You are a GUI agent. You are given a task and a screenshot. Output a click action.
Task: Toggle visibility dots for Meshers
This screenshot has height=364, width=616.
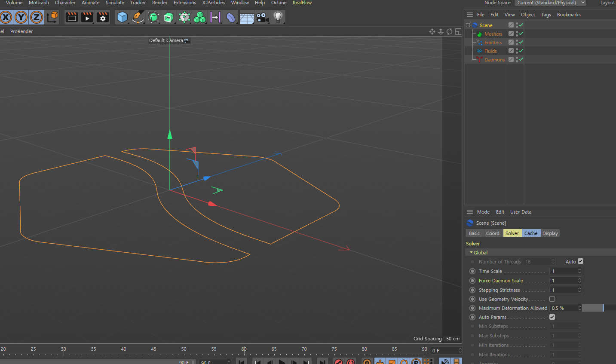click(x=517, y=34)
